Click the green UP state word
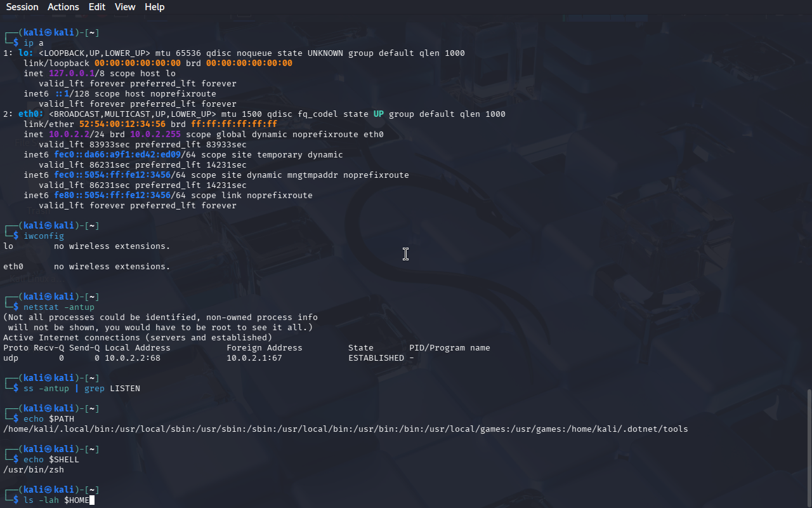 [x=379, y=114]
